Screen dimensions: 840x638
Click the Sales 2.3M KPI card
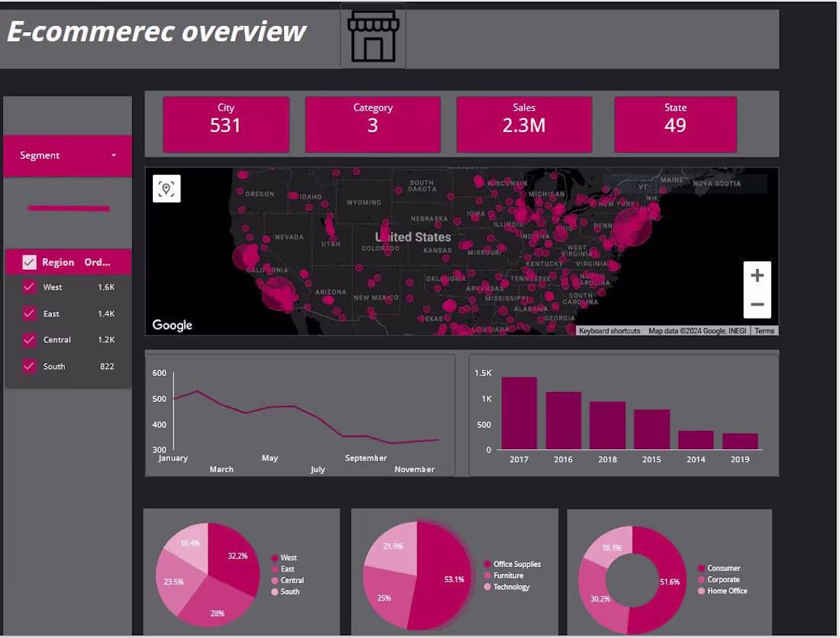524,124
